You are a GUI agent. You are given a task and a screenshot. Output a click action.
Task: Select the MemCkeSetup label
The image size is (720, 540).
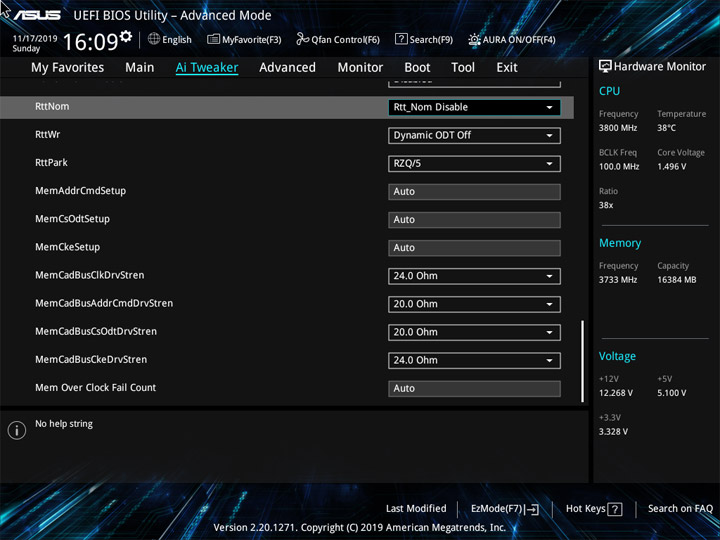[x=68, y=247]
